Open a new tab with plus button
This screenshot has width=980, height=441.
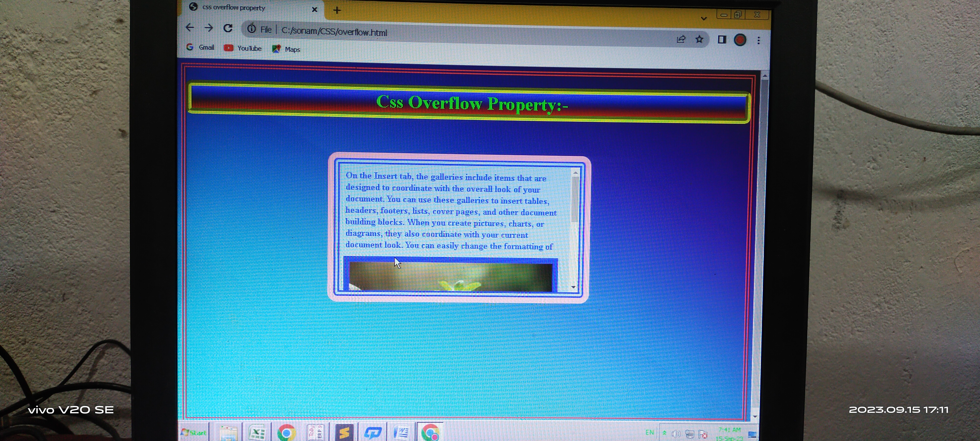pos(337,10)
